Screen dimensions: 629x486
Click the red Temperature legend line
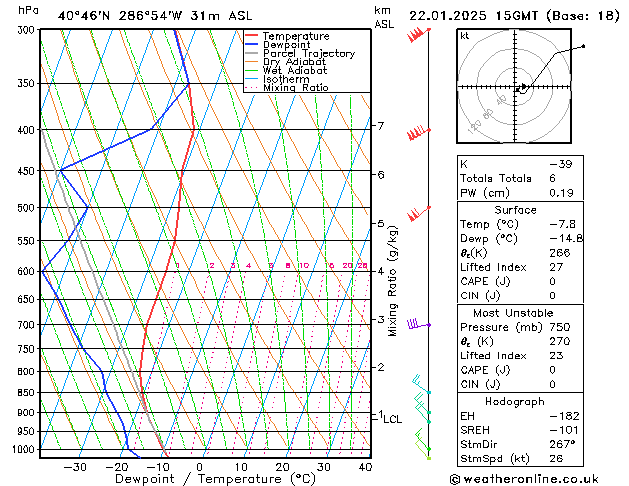(x=251, y=36)
